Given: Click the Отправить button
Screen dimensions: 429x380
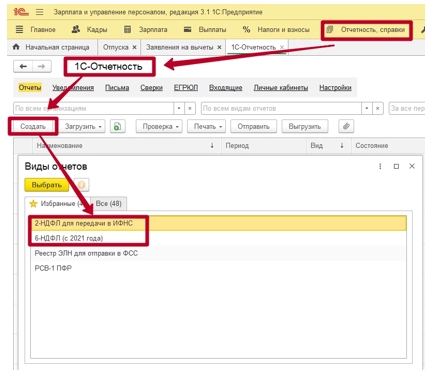Looking at the screenshot, I should [253, 127].
